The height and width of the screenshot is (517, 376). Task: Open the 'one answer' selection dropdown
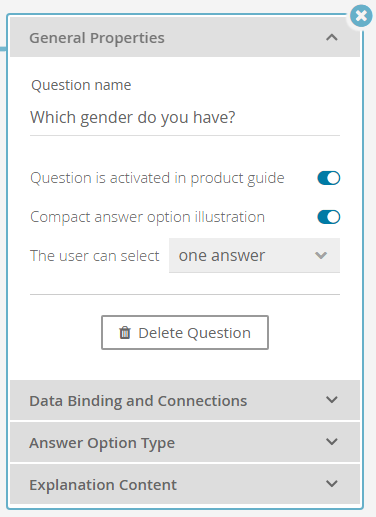254,255
